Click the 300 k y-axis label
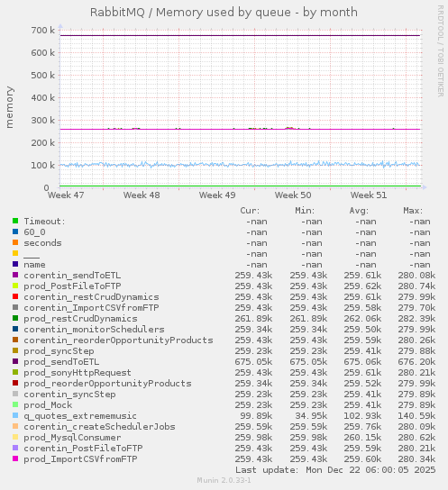 [x=43, y=121]
